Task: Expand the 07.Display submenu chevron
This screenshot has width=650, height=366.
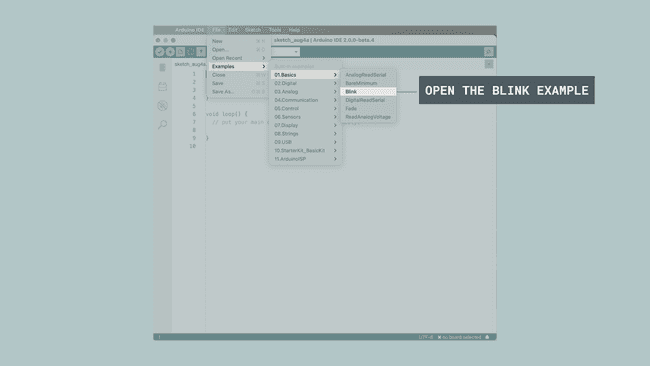Action: click(x=335, y=125)
